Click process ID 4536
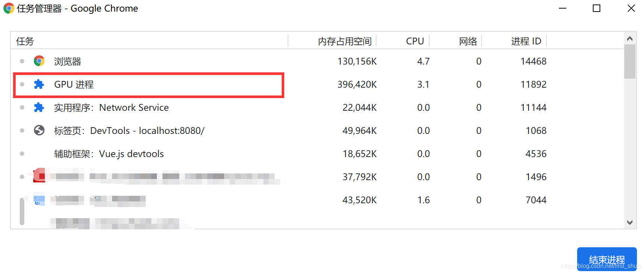 (x=536, y=154)
